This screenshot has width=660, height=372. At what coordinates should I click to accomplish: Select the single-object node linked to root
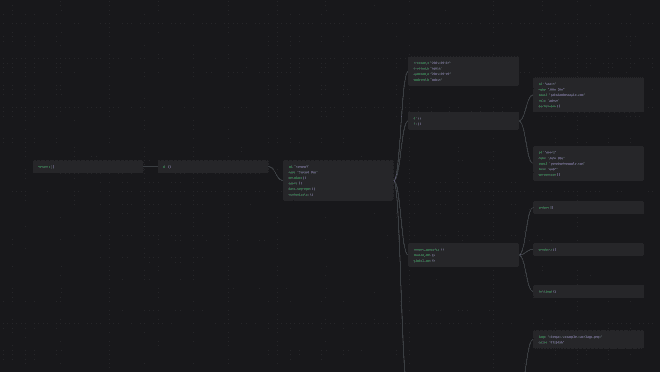click(x=213, y=167)
